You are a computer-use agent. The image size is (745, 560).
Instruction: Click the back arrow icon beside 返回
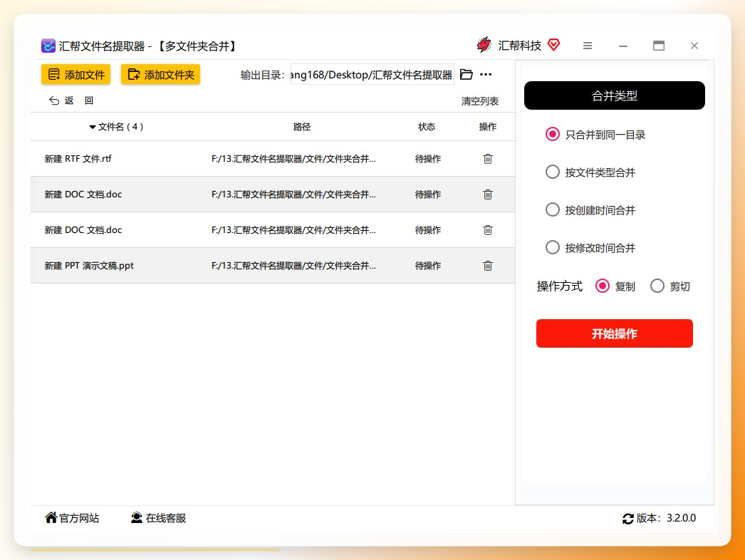click(x=54, y=100)
